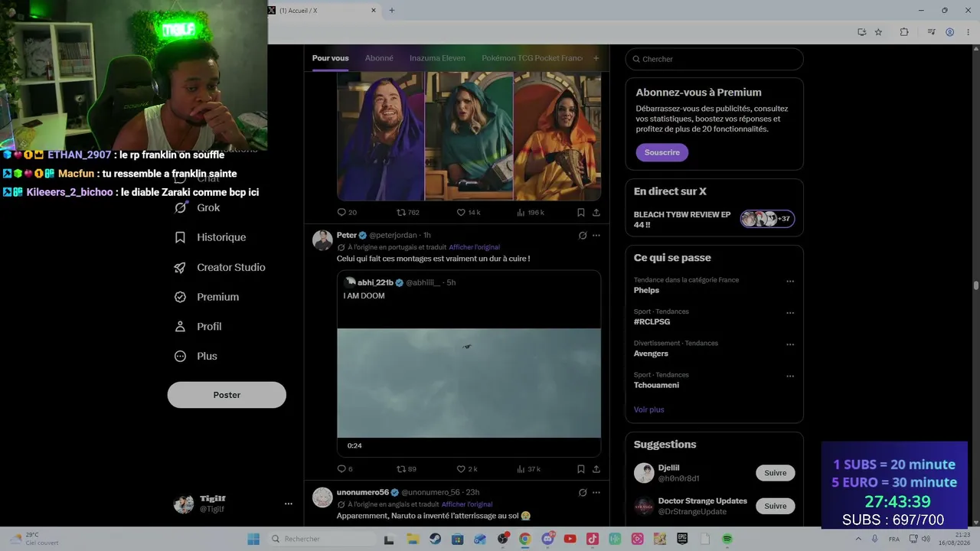Click Afficher l'original on unonumero56's post

[467, 504]
